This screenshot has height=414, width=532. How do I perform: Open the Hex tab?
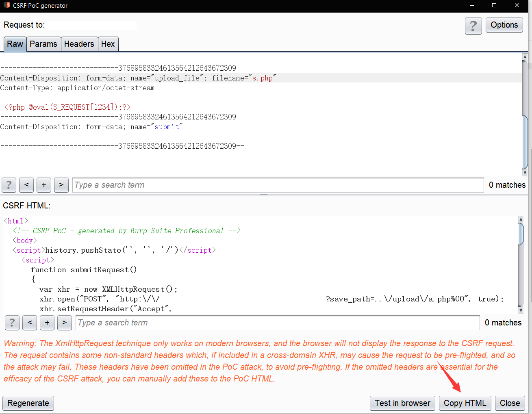click(x=108, y=44)
